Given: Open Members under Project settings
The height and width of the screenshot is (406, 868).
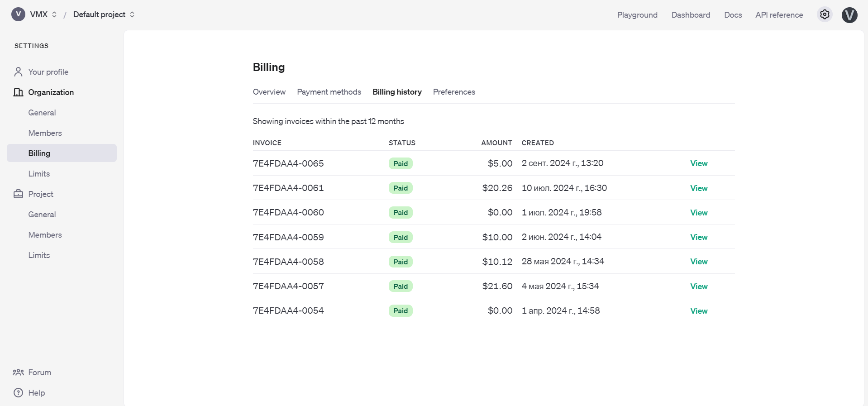Looking at the screenshot, I should point(45,235).
